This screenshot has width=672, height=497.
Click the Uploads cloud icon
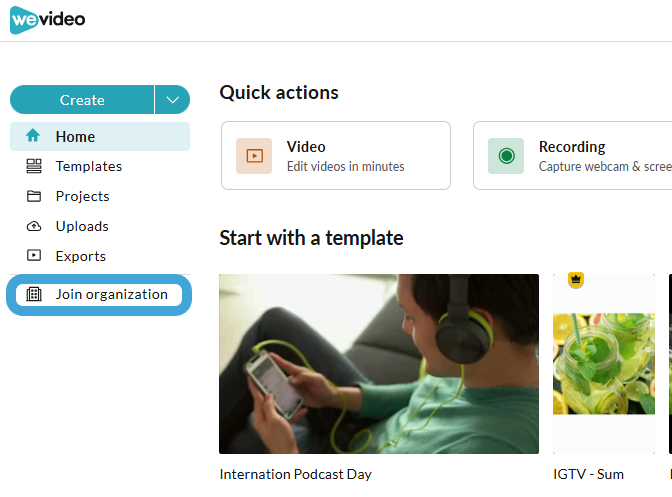tap(34, 226)
